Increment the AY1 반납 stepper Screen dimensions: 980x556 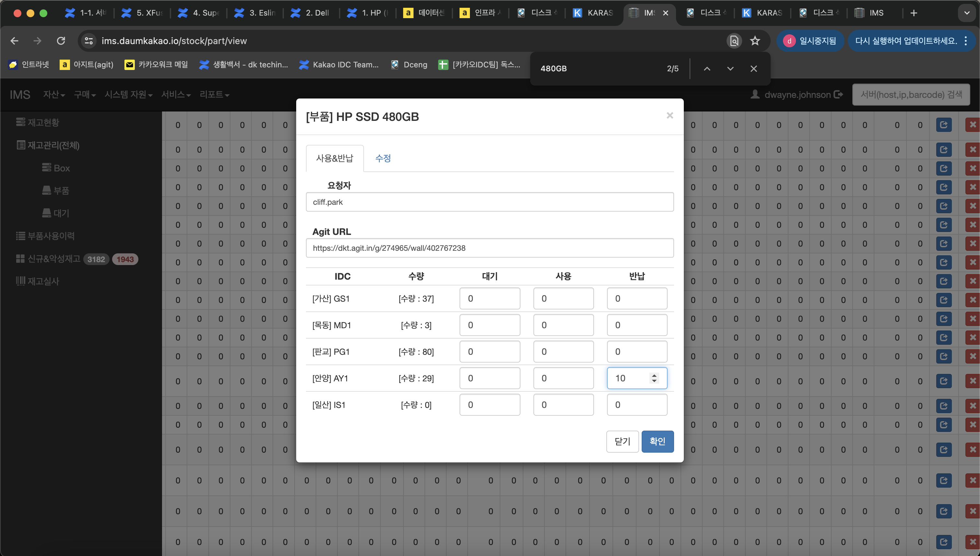(654, 376)
